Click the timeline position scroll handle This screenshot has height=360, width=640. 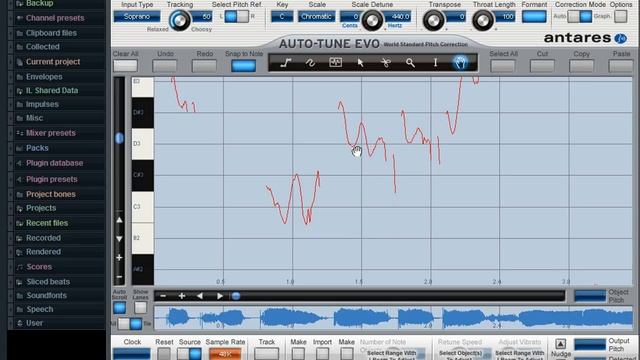pyautogui.click(x=236, y=296)
